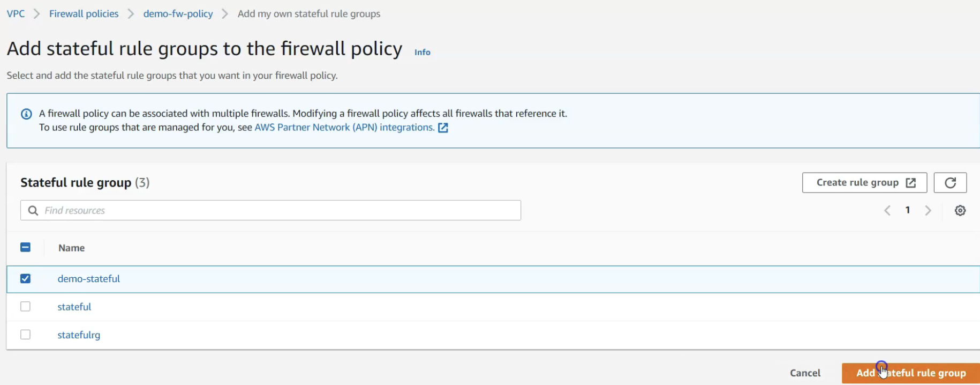Check the statefulrg rule group checkbox
Screen dimensions: 980x385
(x=25, y=335)
